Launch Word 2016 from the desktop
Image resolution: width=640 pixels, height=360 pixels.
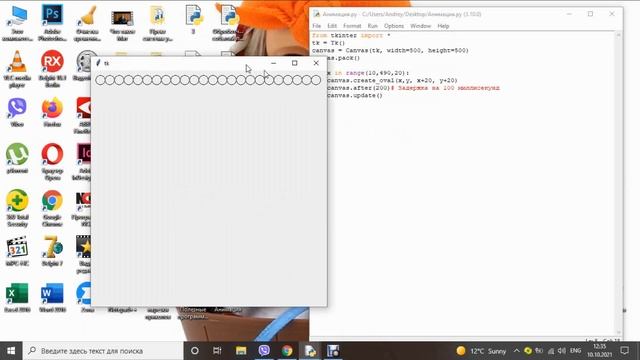[52, 298]
